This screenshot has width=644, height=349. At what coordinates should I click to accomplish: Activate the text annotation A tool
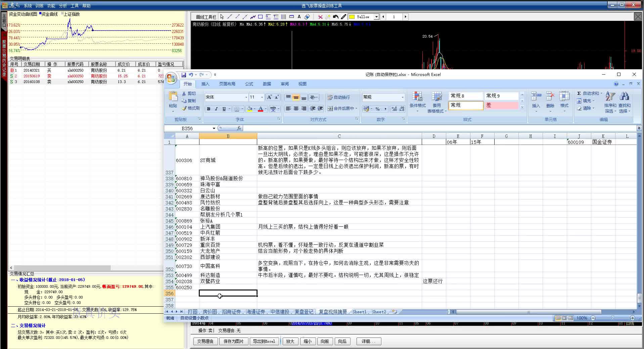[299, 17]
